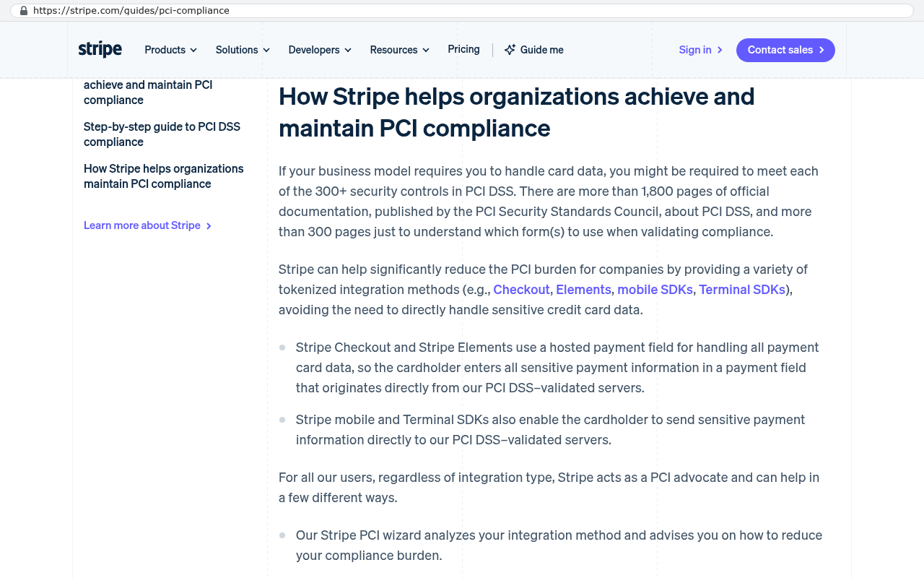Viewport: 924px width, 578px height.
Task: Open Step-by-step guide to PCI DSS compliance
Action: coord(162,134)
